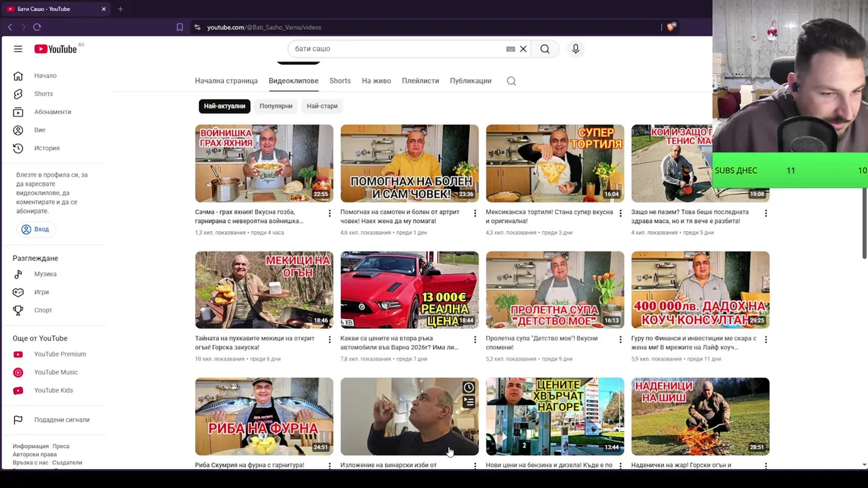Image resolution: width=868 pixels, height=488 pixels.
Task: Click Watch Later clock icon on the winery video thumbnail
Action: [469, 388]
